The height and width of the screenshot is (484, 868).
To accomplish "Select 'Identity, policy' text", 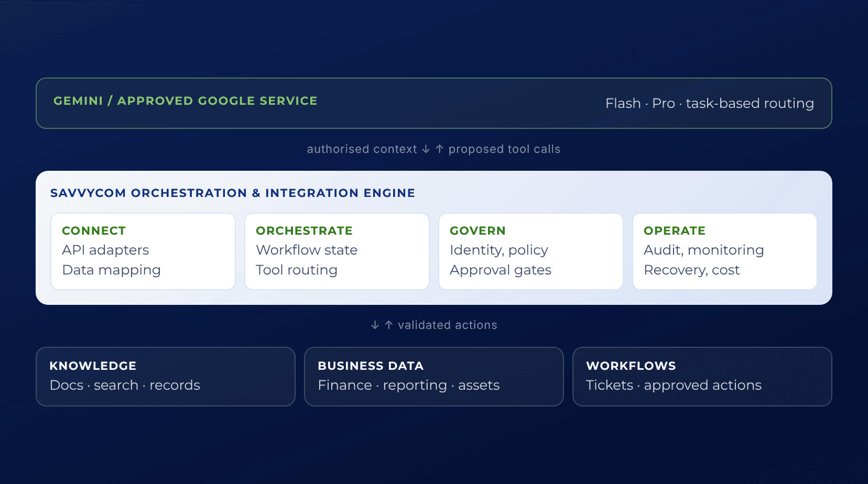I will (x=499, y=250).
